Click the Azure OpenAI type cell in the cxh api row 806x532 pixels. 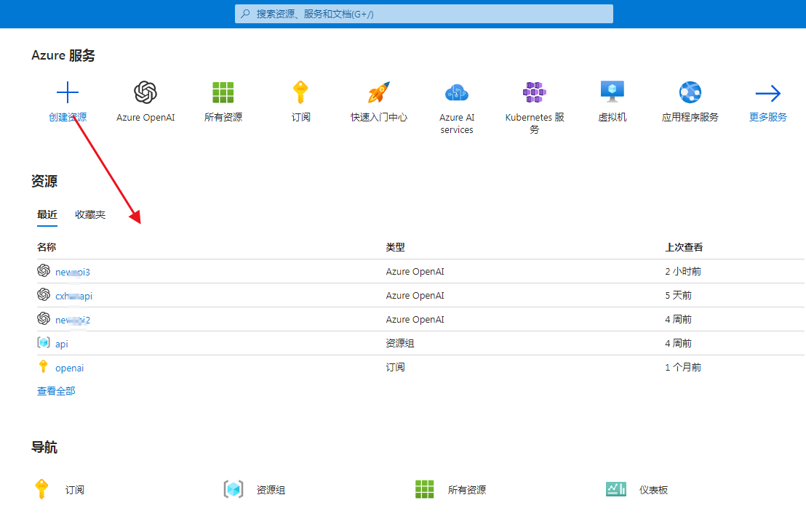415,295
